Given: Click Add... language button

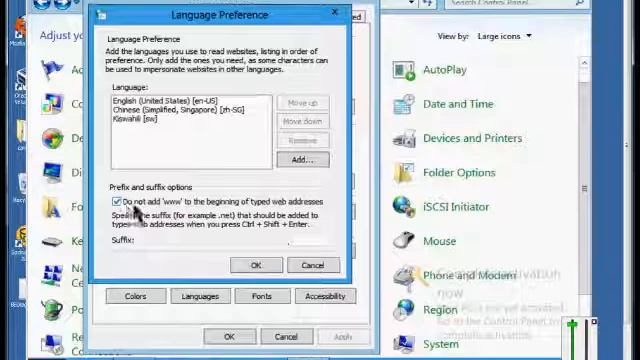Looking at the screenshot, I should (x=303, y=160).
